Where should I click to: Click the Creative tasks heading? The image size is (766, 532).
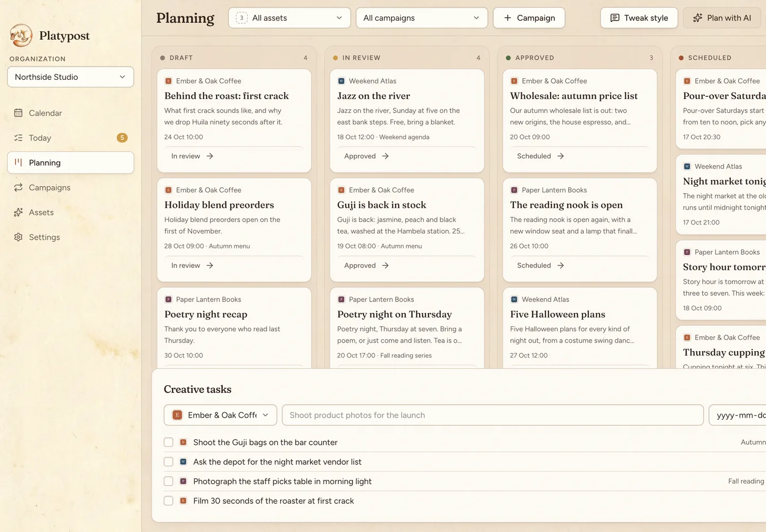pos(197,389)
